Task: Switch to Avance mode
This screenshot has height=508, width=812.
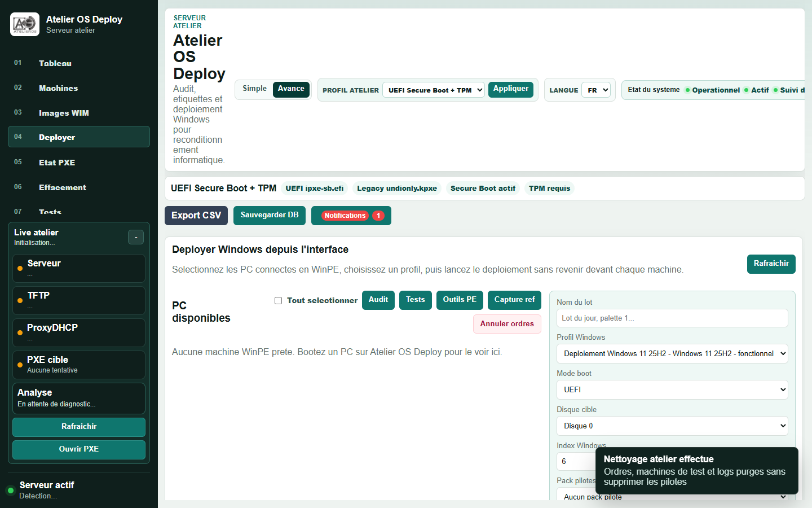Action: (291, 89)
